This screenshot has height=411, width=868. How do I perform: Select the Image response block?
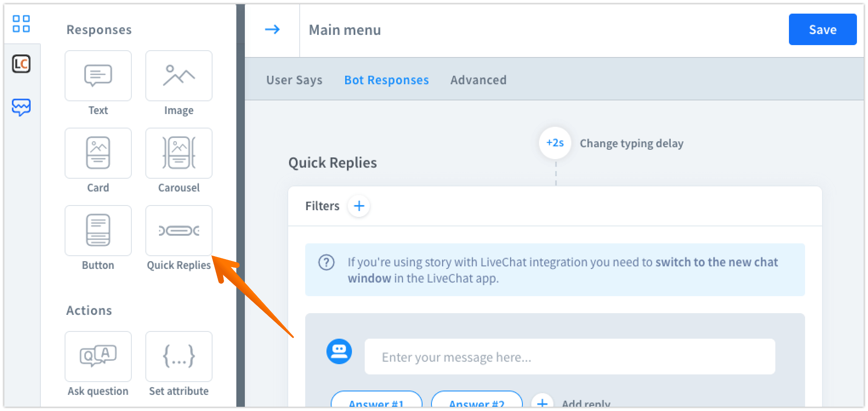[179, 76]
